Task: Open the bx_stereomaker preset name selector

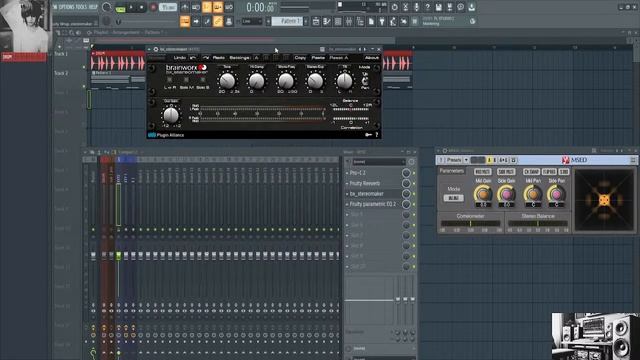Action: [x=342, y=49]
